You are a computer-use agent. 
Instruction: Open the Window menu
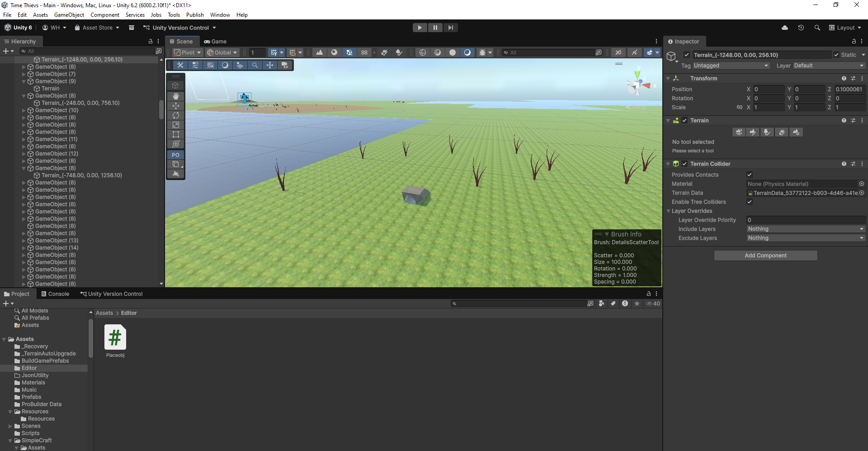[220, 15]
